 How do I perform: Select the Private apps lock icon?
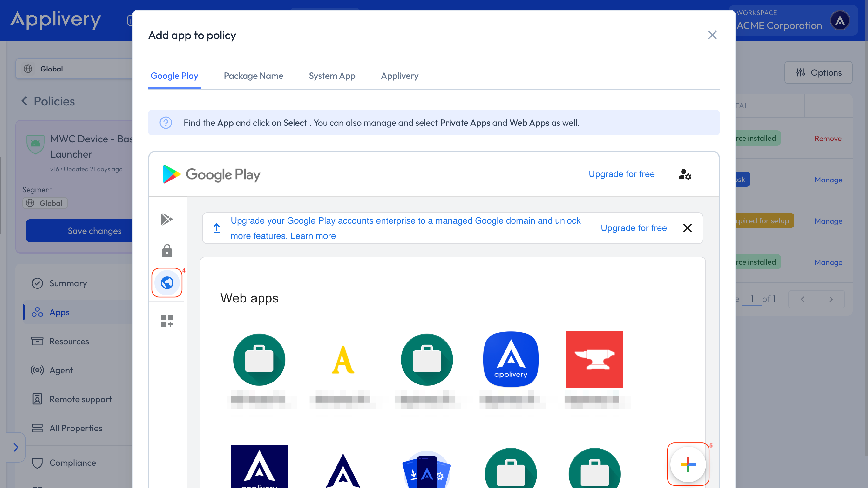tap(167, 250)
